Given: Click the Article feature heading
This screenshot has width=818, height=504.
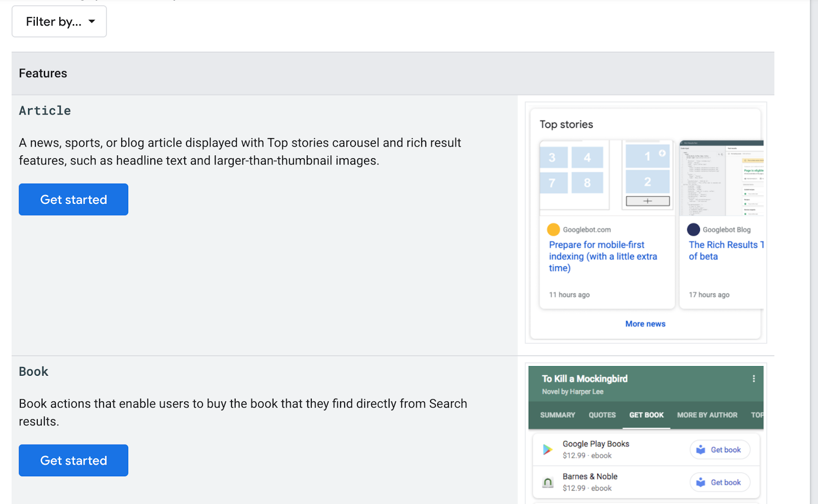Looking at the screenshot, I should [x=45, y=110].
